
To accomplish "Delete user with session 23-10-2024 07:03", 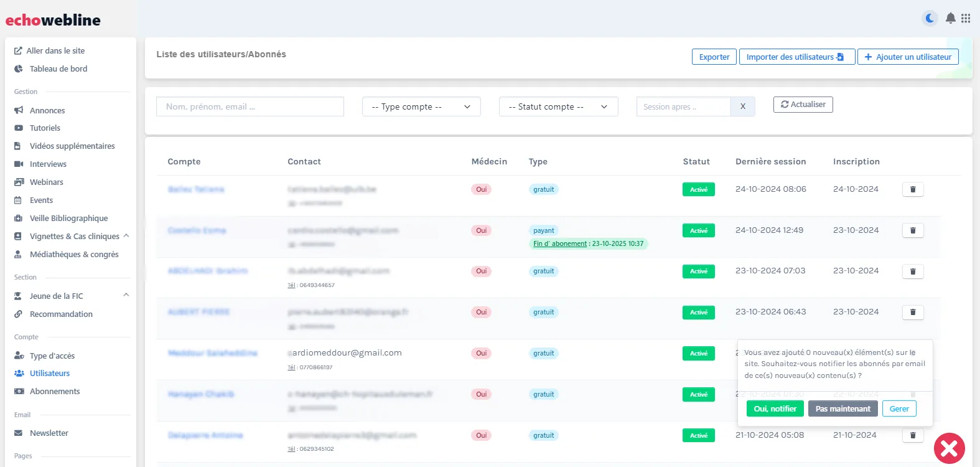I will 913,271.
